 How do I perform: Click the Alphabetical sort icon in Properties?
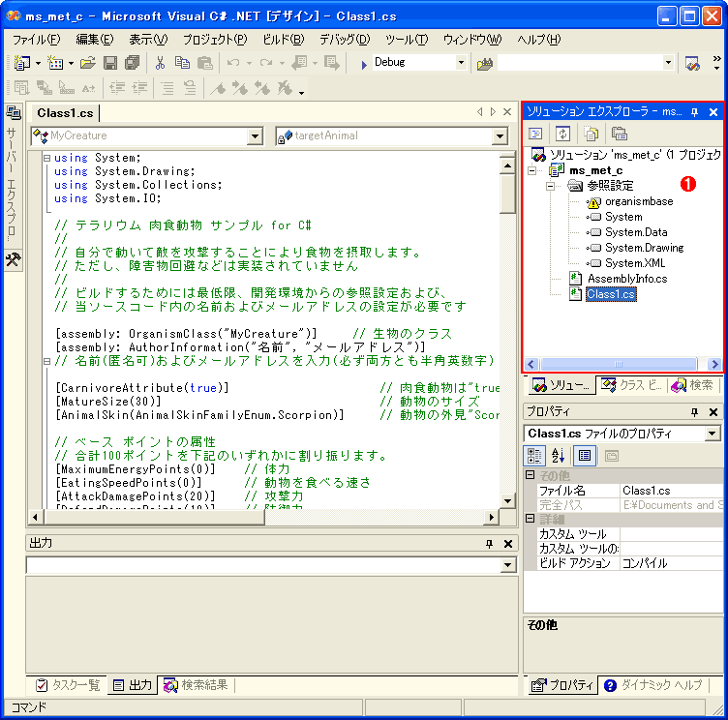pyautogui.click(x=559, y=456)
